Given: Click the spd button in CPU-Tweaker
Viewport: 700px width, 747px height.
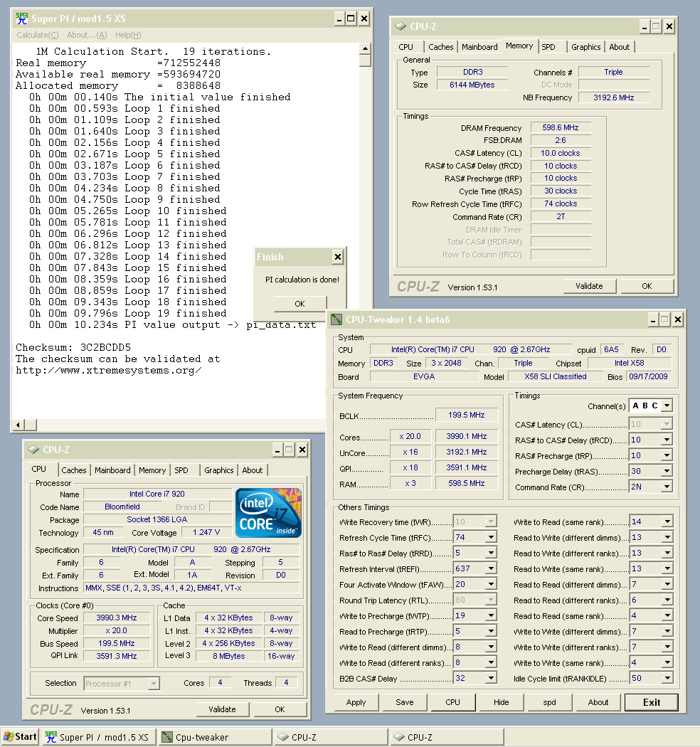Looking at the screenshot, I should 549,701.
